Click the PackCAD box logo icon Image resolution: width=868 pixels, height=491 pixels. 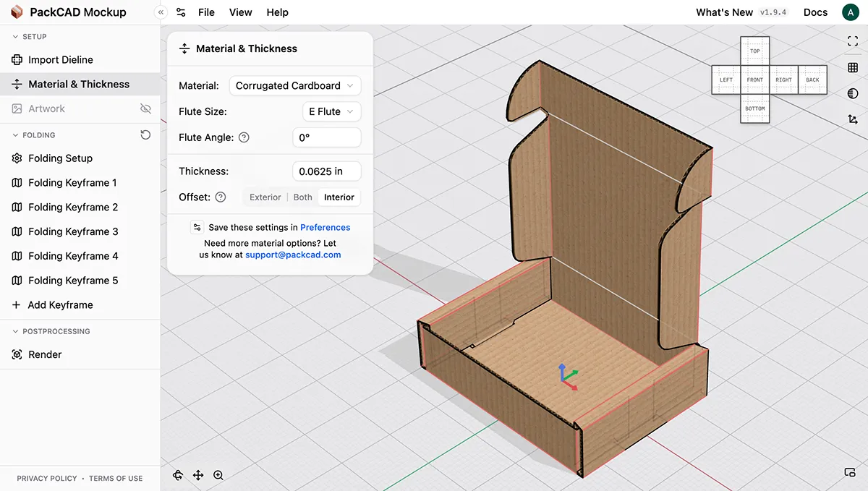tap(17, 12)
